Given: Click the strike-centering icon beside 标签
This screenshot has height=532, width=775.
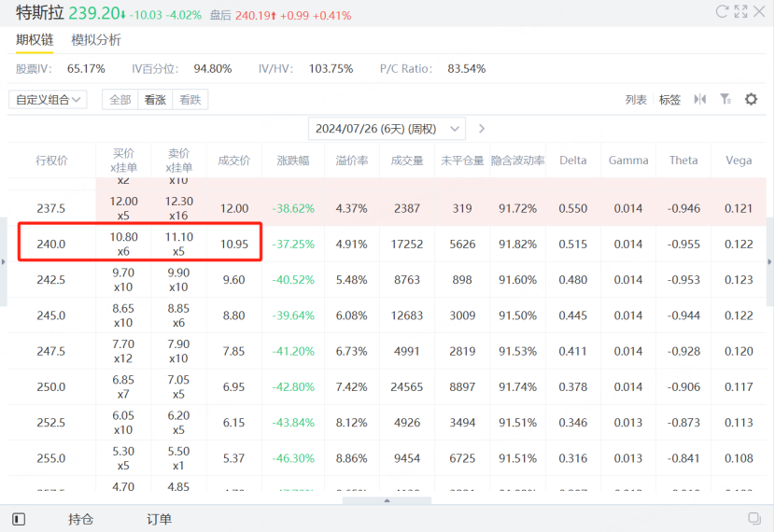Looking at the screenshot, I should click(700, 99).
